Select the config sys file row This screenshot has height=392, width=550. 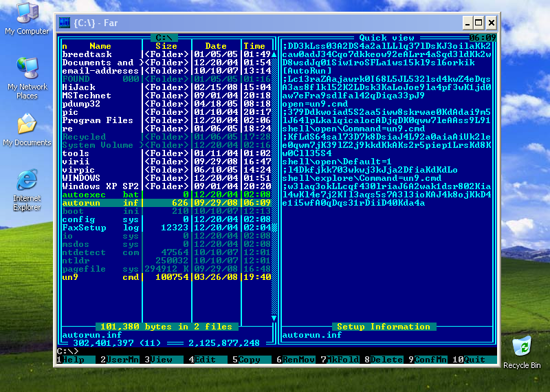click(x=166, y=219)
